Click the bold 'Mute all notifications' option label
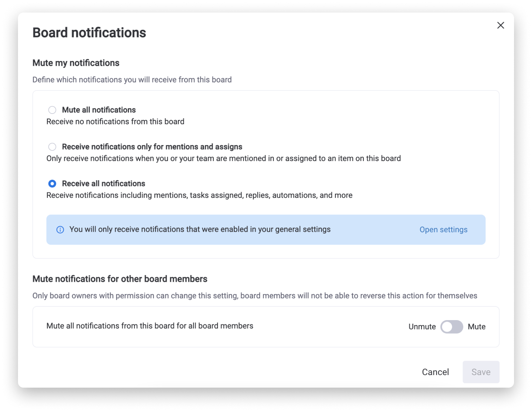Viewport: 532px width, 411px height. [x=99, y=110]
